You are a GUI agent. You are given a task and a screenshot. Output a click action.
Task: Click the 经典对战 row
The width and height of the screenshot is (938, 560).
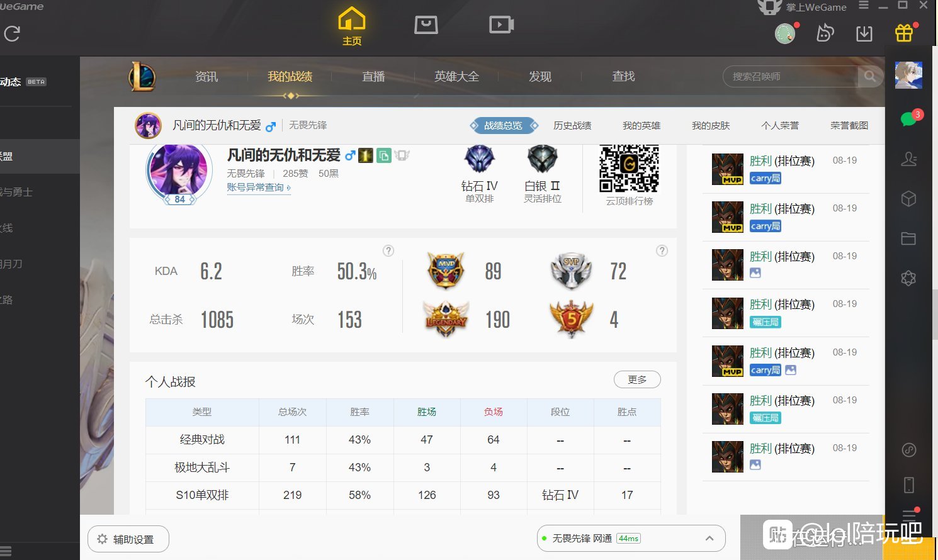(x=403, y=440)
